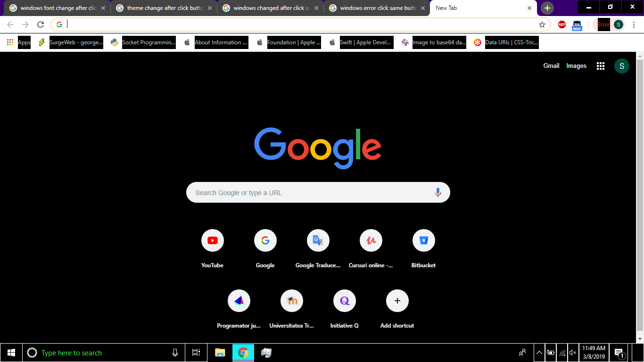Image resolution: width=644 pixels, height=362 pixels.
Task: Open the Adblock Plus extension icon
Action: [x=562, y=25]
